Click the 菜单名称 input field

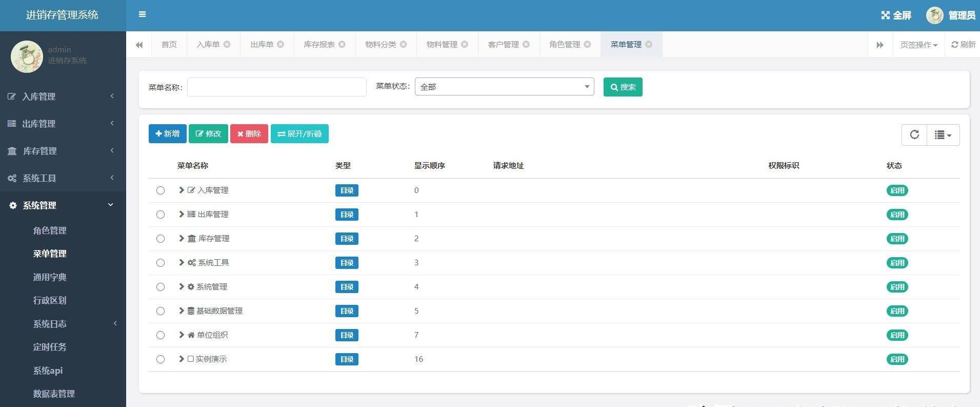click(x=276, y=87)
